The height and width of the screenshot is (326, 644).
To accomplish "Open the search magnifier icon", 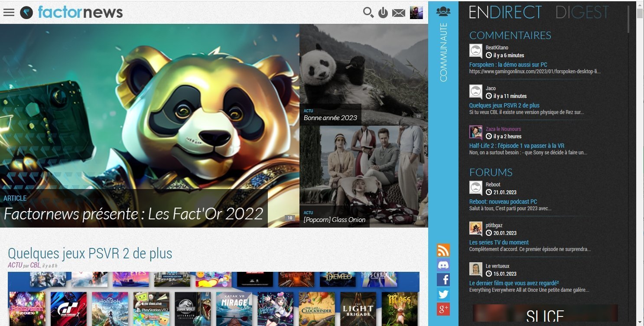I will pyautogui.click(x=368, y=13).
